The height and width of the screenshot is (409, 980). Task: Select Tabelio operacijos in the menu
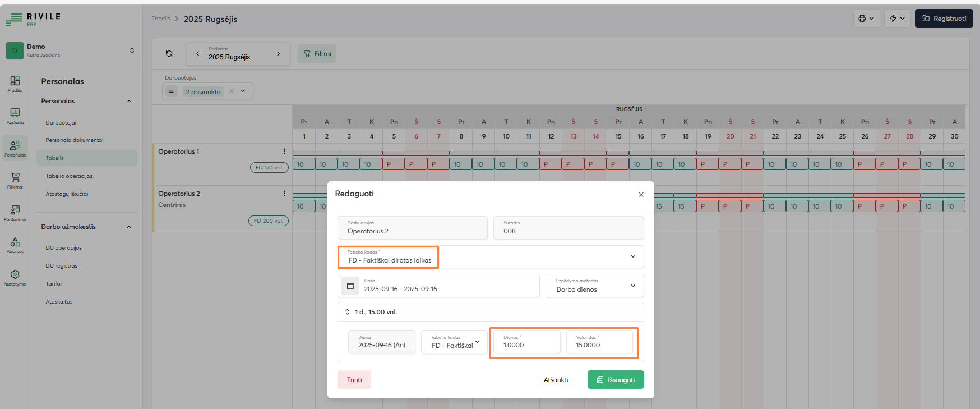69,176
